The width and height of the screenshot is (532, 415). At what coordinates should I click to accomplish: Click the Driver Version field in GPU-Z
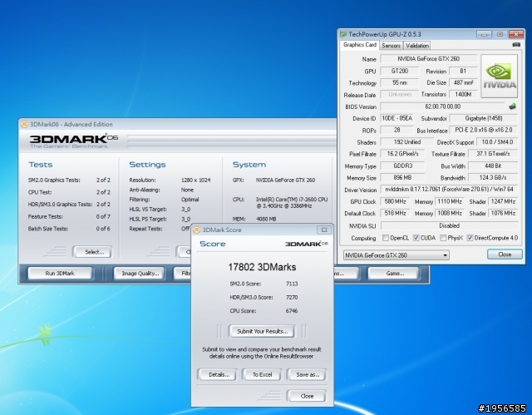[x=449, y=190]
